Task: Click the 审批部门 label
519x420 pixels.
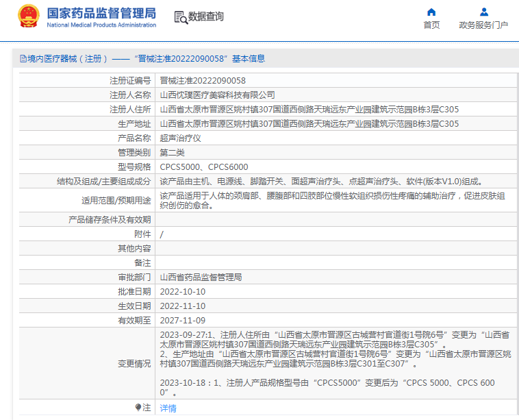Action: point(134,277)
